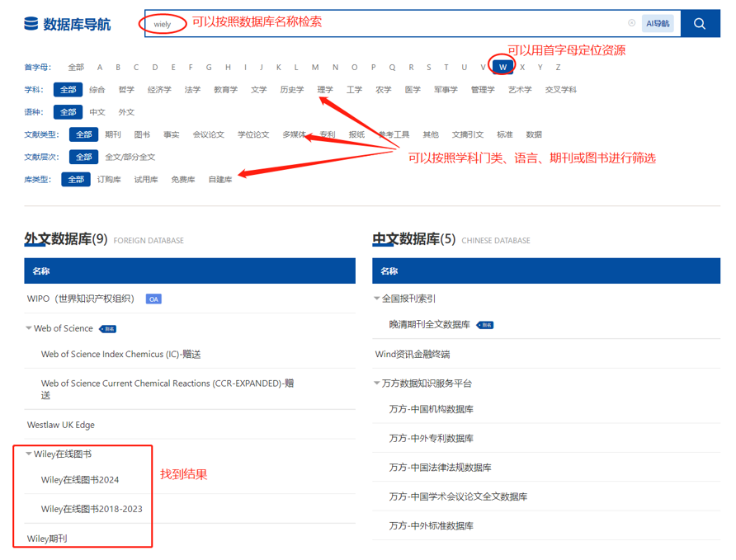Image resolution: width=736 pixels, height=560 pixels.
Task: Collapse the Wiley在线图书 group
Action: (x=29, y=454)
